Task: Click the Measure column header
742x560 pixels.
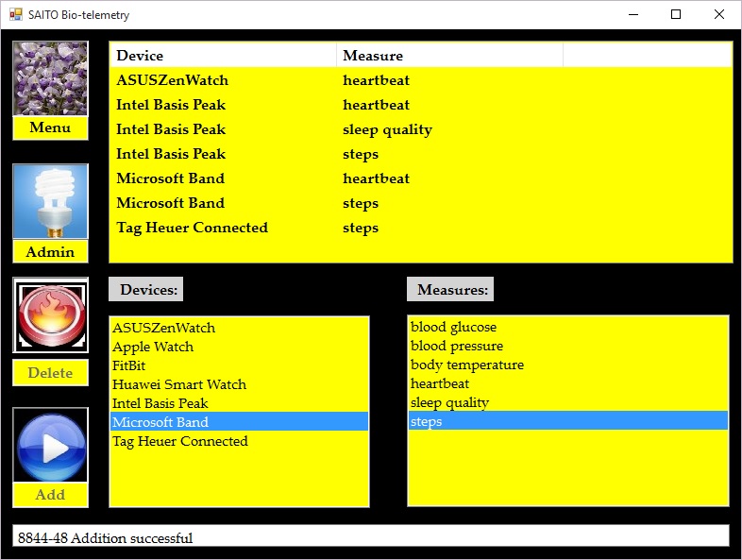Action: coord(449,56)
